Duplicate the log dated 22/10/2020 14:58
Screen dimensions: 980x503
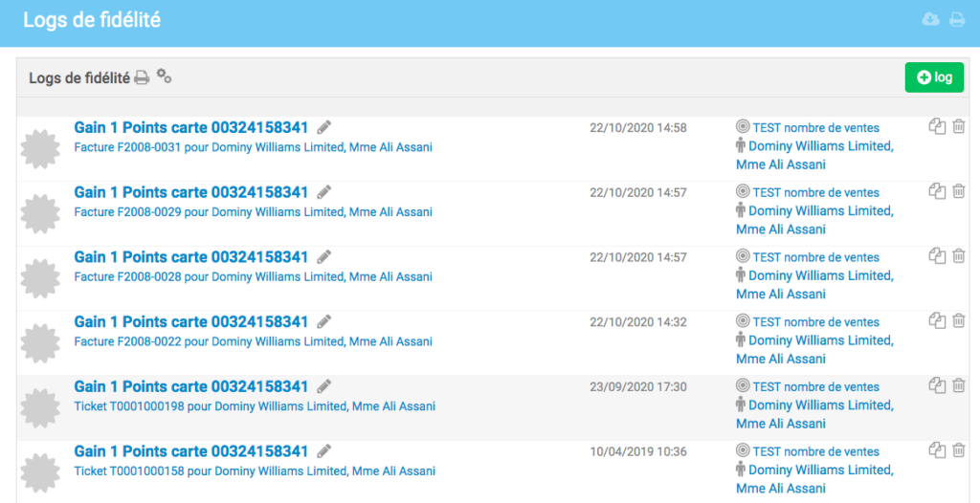[x=937, y=126]
